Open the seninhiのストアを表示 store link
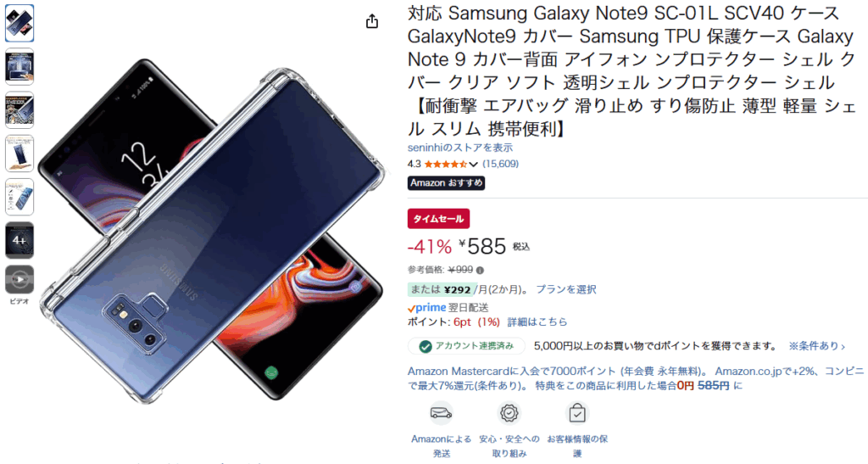This screenshot has width=868, height=464. [460, 148]
